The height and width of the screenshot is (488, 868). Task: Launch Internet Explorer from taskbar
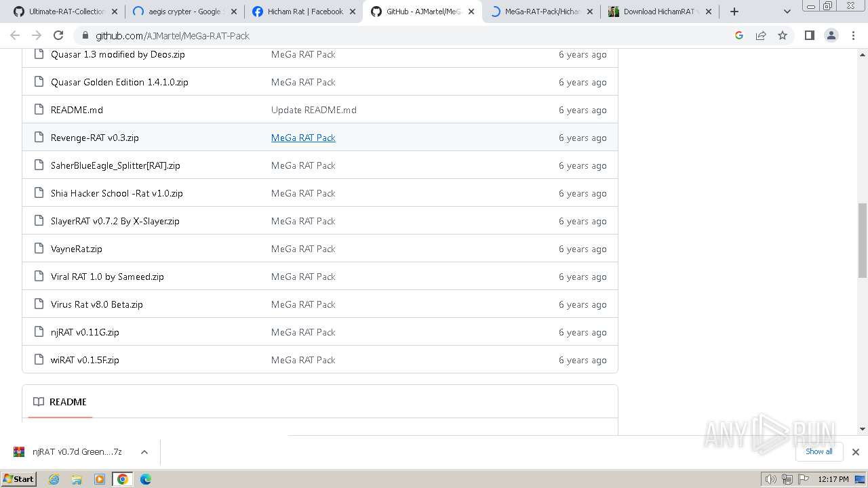(x=54, y=479)
